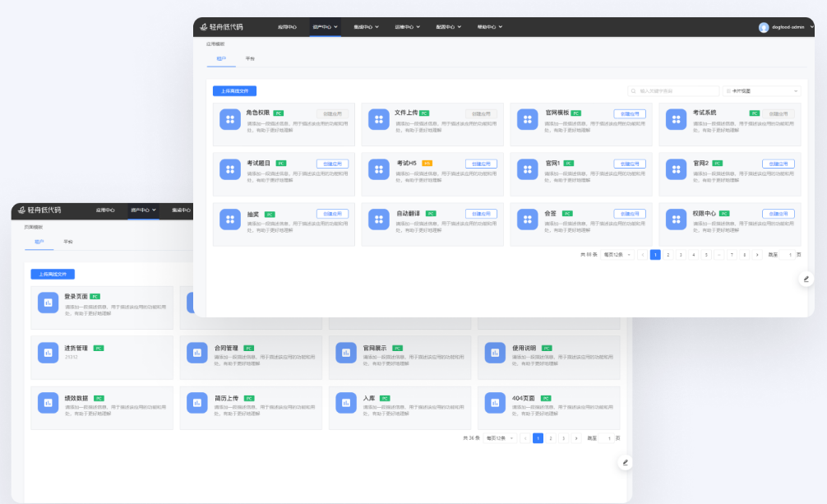Click the 官网1 card's blue app icon
The width and height of the screenshot is (827, 504).
(x=528, y=169)
